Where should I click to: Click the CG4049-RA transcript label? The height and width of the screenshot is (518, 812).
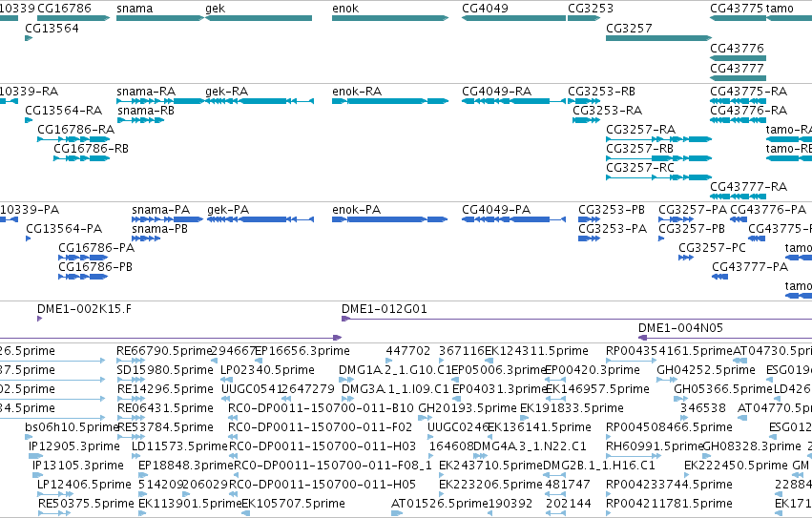pos(496,92)
